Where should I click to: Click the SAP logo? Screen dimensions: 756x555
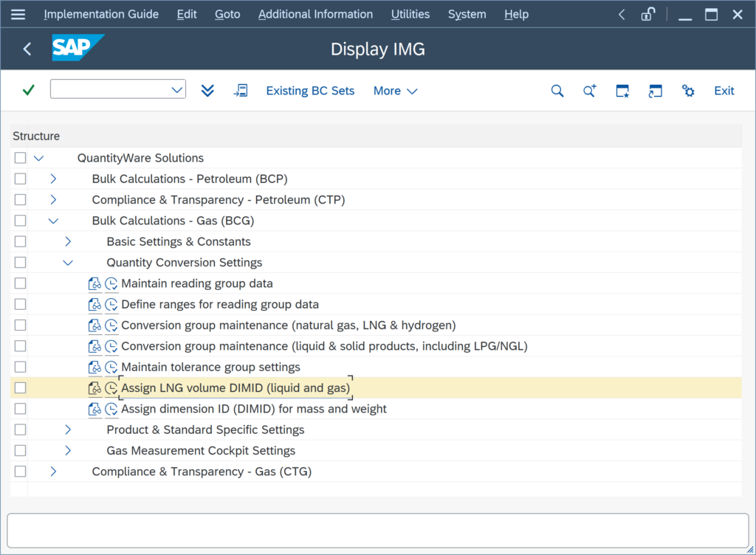(x=78, y=48)
